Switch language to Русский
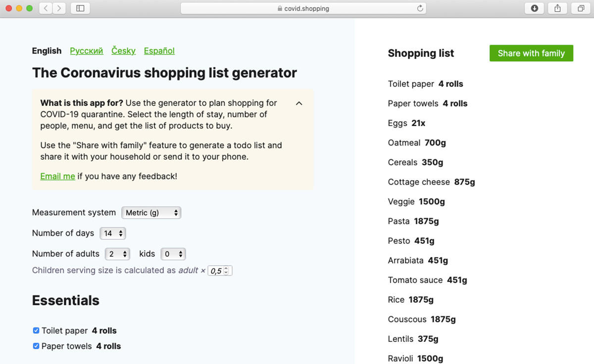Screen dimensions: 594x364 pyautogui.click(x=87, y=51)
